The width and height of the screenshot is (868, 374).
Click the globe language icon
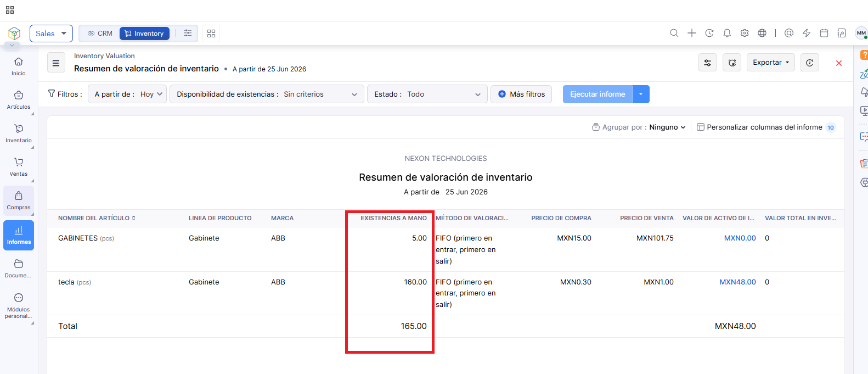762,33
